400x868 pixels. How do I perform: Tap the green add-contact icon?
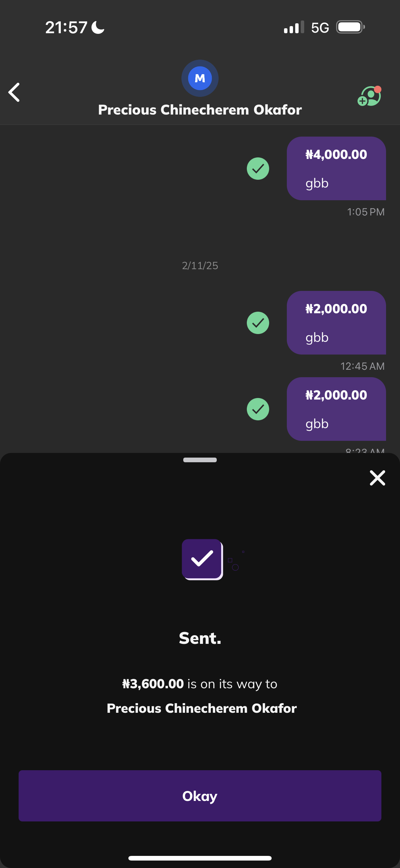coord(369,96)
